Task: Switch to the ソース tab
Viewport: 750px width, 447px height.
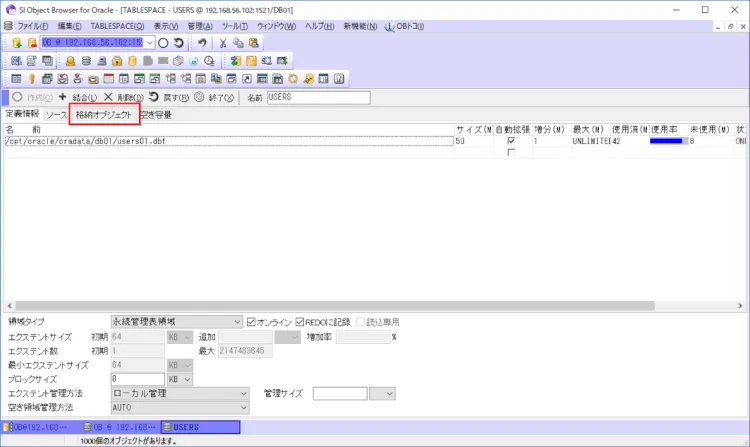Action: [56, 115]
